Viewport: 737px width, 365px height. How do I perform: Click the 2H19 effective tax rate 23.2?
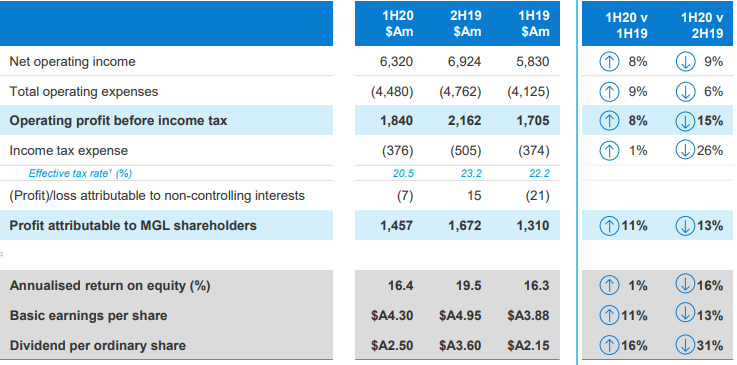point(471,173)
